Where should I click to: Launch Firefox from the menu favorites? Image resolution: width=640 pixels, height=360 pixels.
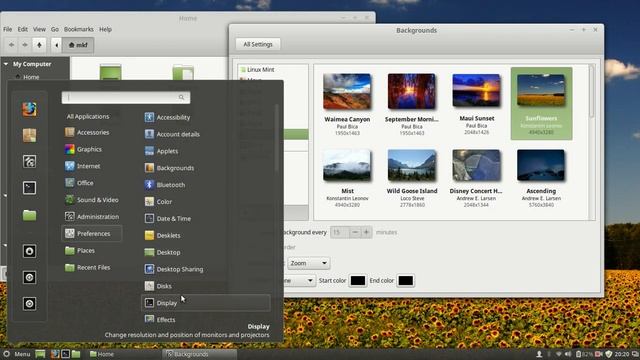(29, 109)
